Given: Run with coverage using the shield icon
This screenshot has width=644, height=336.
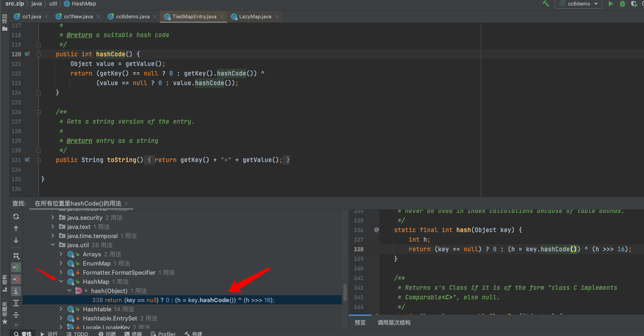Looking at the screenshot, I should pyautogui.click(x=634, y=4).
